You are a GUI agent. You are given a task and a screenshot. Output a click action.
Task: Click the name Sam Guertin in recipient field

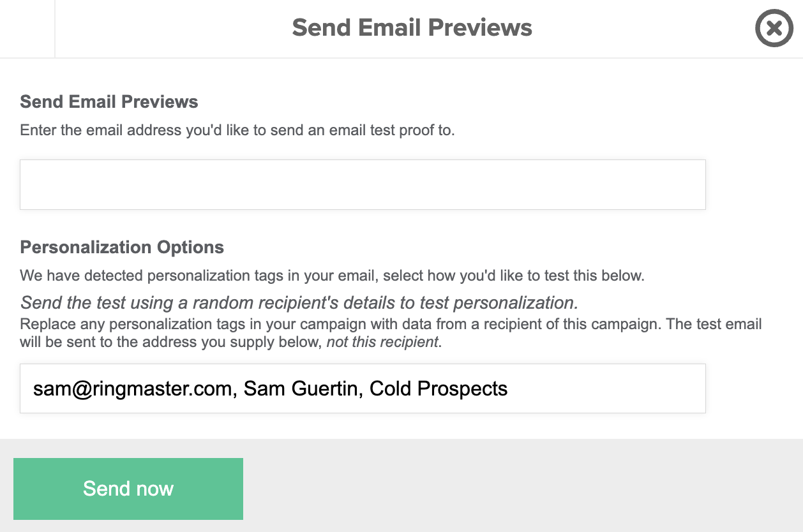pyautogui.click(x=300, y=388)
